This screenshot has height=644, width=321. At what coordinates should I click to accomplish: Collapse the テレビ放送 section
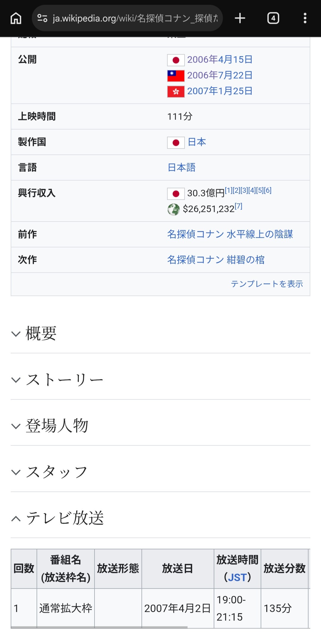click(x=64, y=518)
